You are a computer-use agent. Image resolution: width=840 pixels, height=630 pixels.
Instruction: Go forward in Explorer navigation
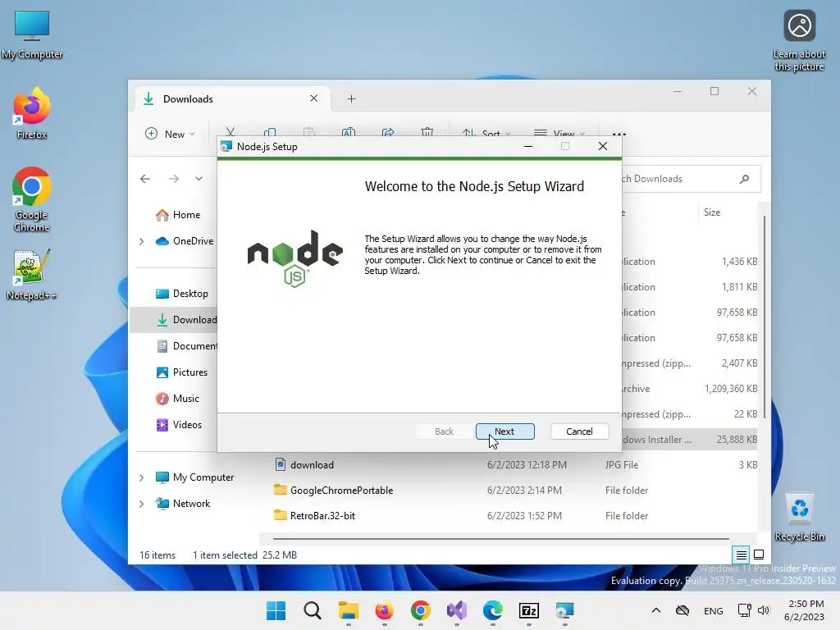174,179
